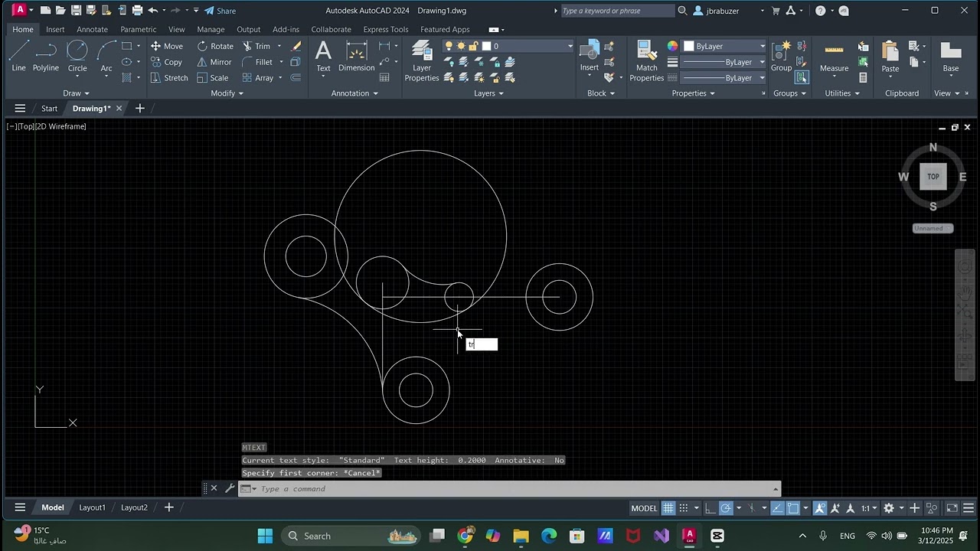Switch to the Insert ribbon tab
This screenshot has width=980, height=551.
point(55,29)
